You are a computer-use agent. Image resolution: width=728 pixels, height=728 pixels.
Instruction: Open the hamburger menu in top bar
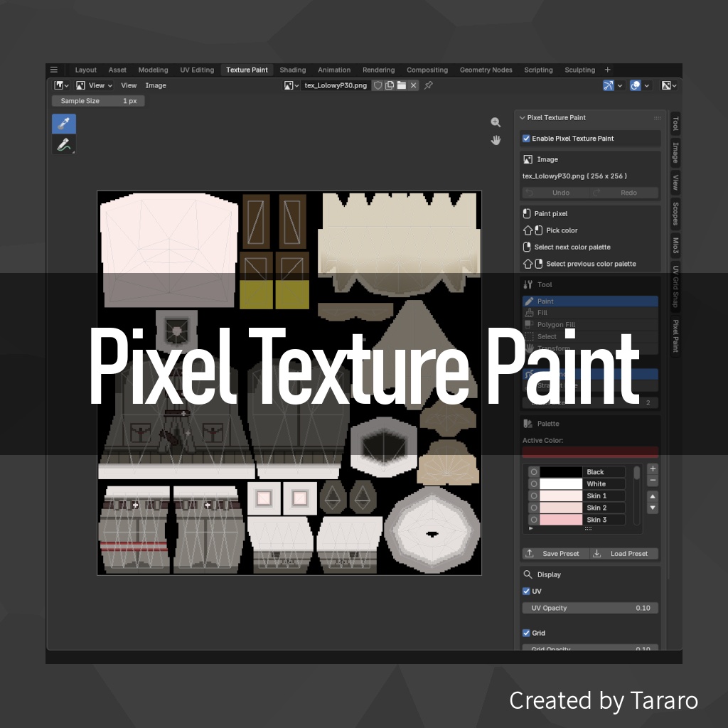54,70
